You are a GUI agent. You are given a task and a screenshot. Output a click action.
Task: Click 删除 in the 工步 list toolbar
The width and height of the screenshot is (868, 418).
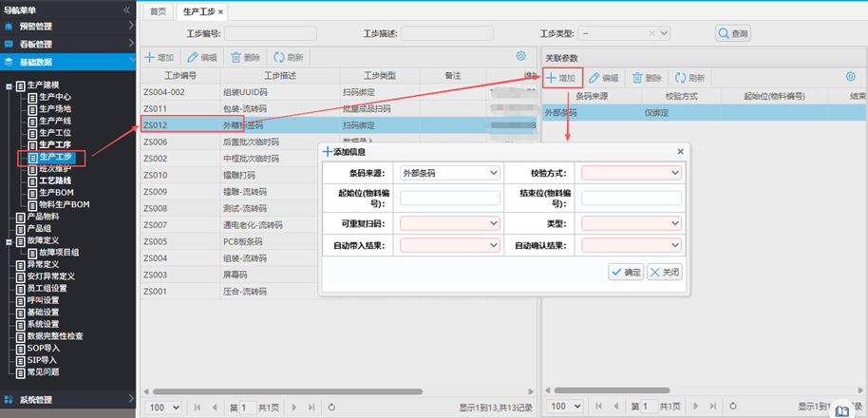pos(245,57)
